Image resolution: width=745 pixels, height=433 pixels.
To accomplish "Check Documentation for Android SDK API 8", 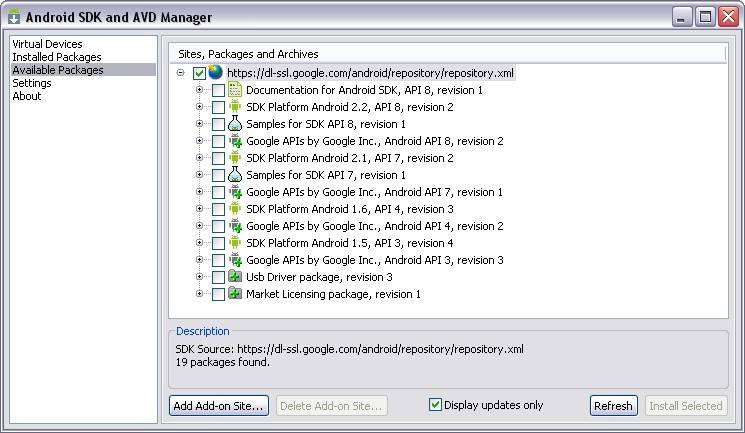I will (218, 90).
